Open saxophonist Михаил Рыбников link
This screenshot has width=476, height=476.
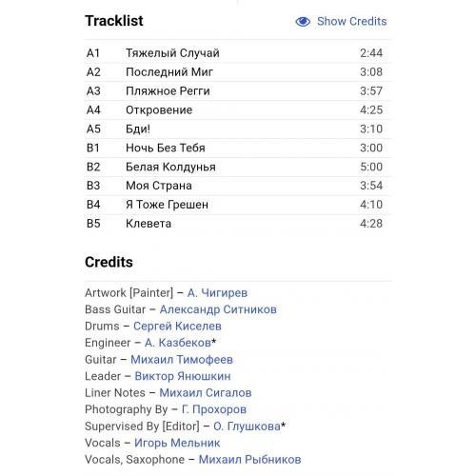coord(249,460)
